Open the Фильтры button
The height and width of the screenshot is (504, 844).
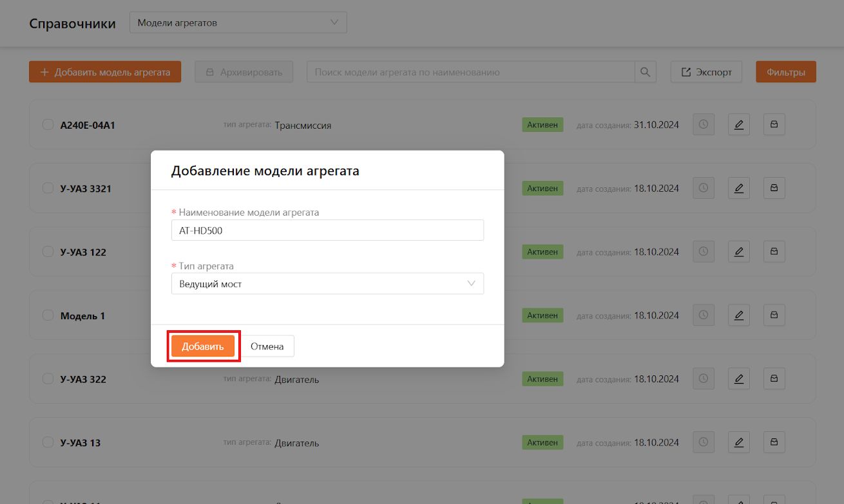click(786, 72)
